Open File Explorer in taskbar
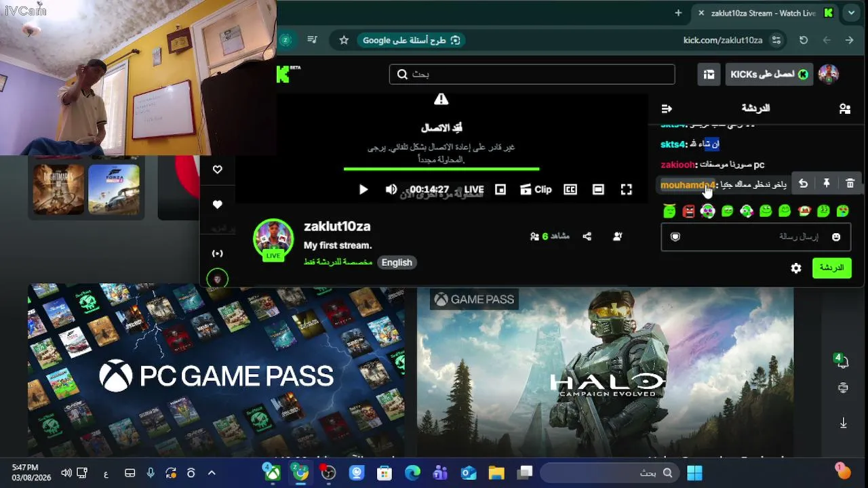The height and width of the screenshot is (488, 868). [x=496, y=473]
